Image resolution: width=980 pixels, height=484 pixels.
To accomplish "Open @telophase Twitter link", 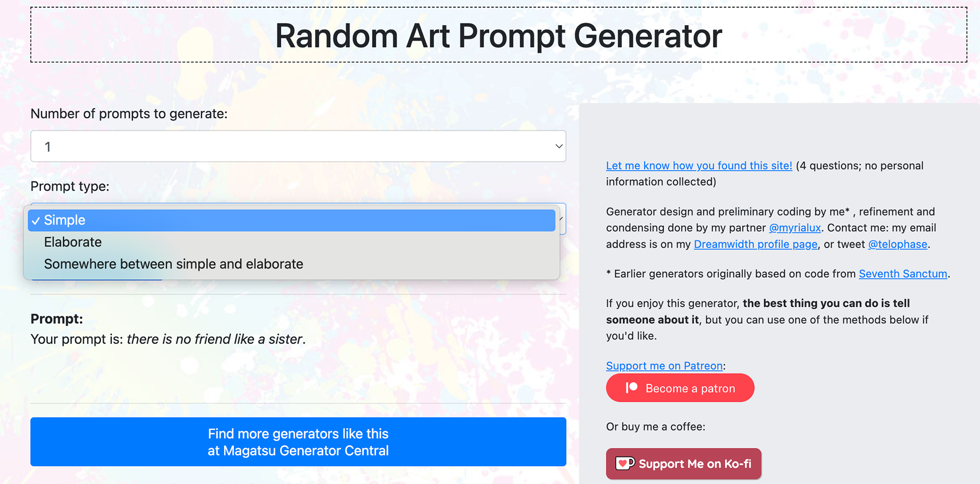I will click(897, 244).
